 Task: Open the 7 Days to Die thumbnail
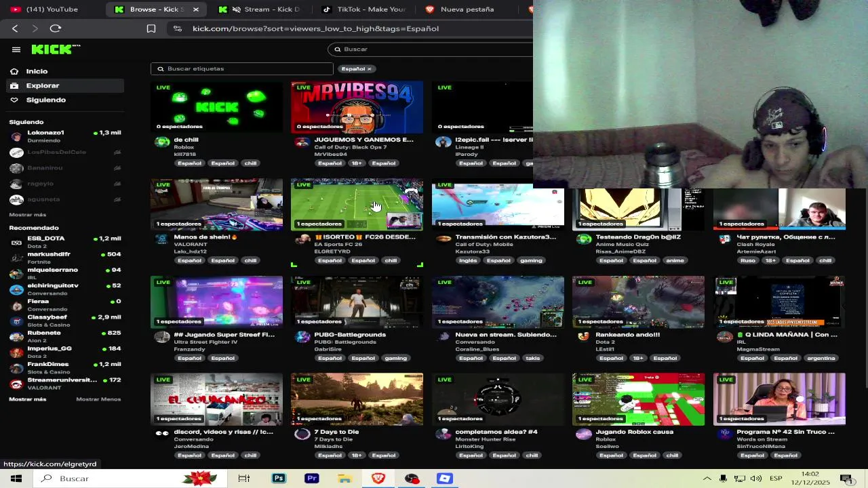pos(357,399)
